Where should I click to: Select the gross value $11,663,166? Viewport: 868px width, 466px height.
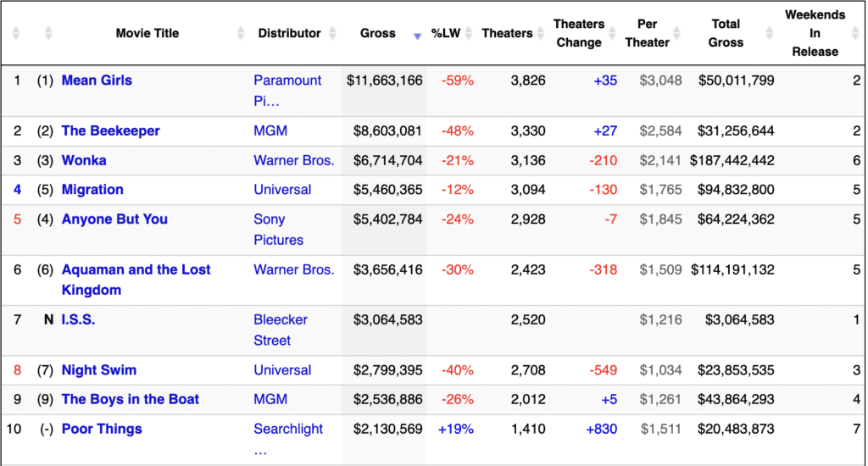(385, 80)
